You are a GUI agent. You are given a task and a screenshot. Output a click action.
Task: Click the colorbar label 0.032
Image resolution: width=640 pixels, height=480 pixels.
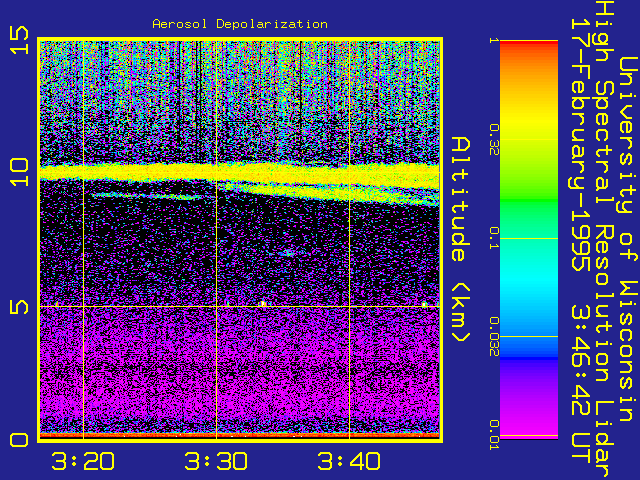point(494,336)
